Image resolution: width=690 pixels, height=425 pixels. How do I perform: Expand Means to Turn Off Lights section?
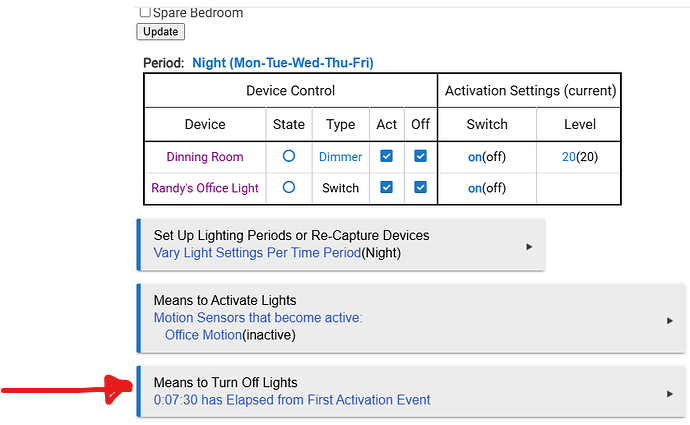coord(668,394)
